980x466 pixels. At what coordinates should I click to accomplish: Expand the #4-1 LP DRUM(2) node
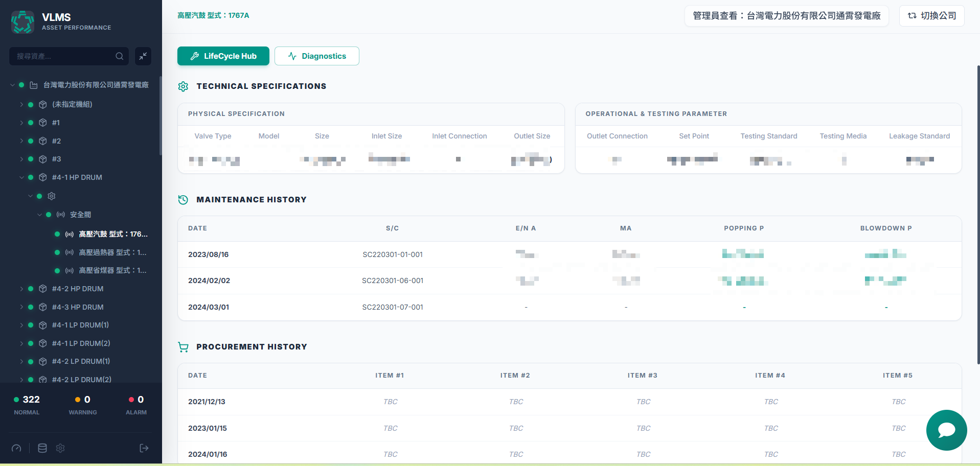21,343
